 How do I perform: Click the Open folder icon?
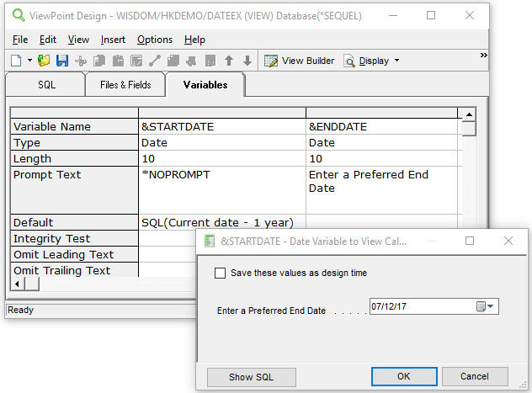click(44, 61)
